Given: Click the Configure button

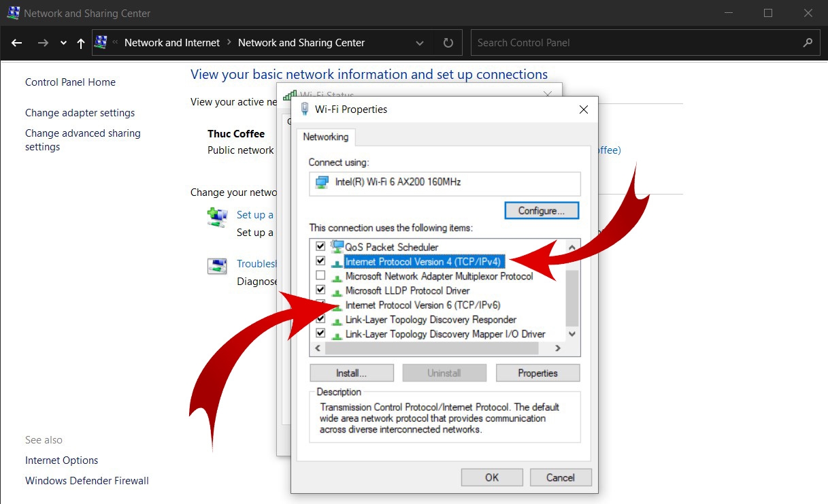Looking at the screenshot, I should (542, 211).
